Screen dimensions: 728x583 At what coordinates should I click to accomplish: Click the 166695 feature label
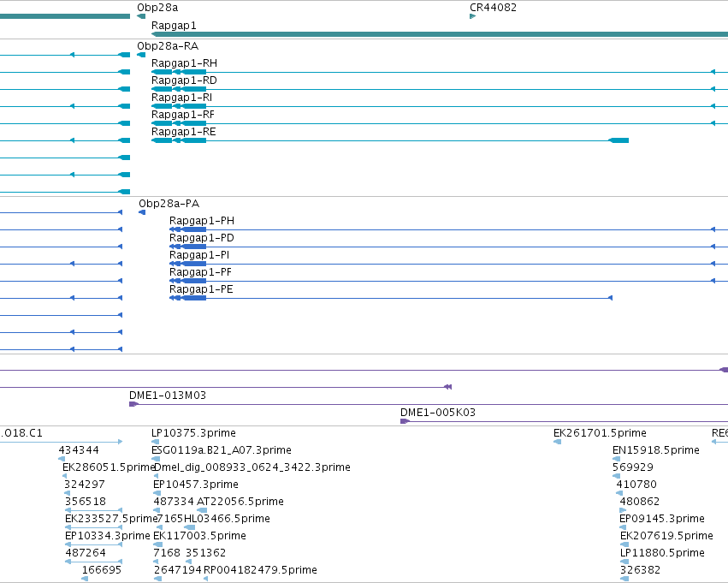[102, 570]
